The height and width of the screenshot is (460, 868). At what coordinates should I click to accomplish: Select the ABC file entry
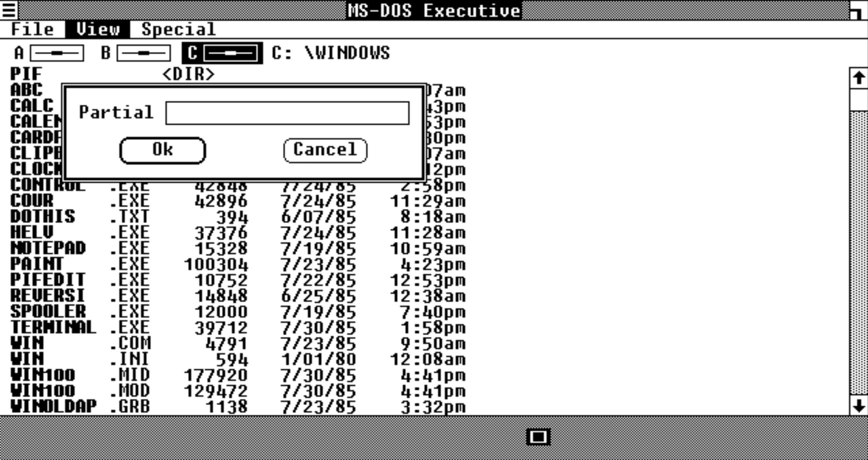(x=26, y=90)
